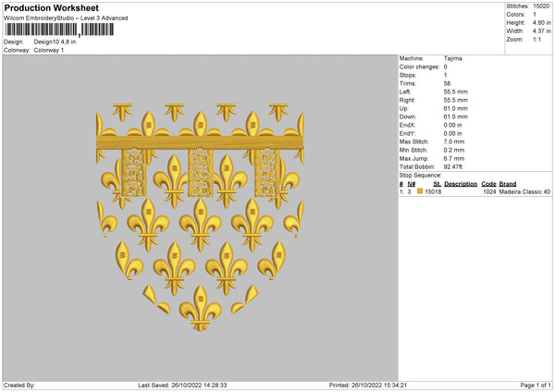Select the Madeira Classic 40 brand entry
Image resolution: width=555 pixels, height=392 pixels.
(x=524, y=191)
